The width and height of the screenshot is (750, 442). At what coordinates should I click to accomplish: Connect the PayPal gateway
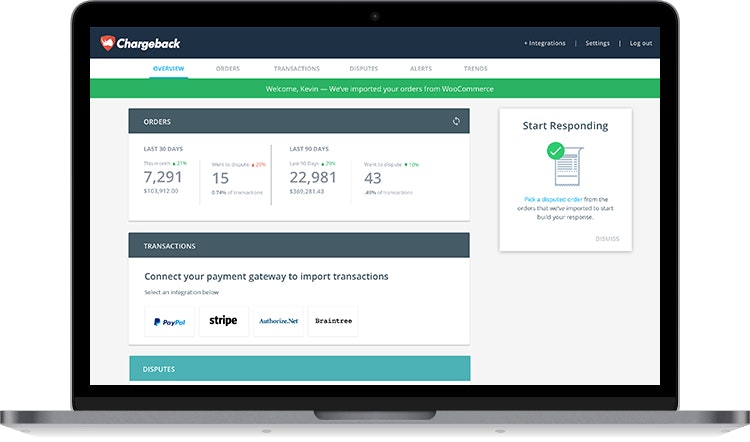tap(169, 321)
